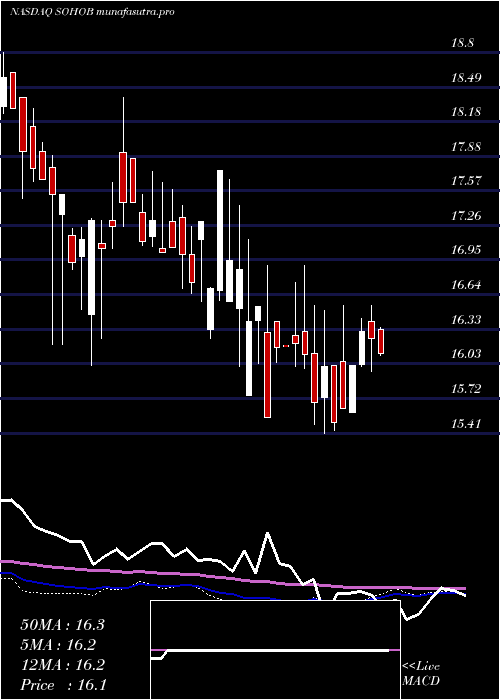
Task: Click the 18.49 price axis label
Action: [x=466, y=78]
